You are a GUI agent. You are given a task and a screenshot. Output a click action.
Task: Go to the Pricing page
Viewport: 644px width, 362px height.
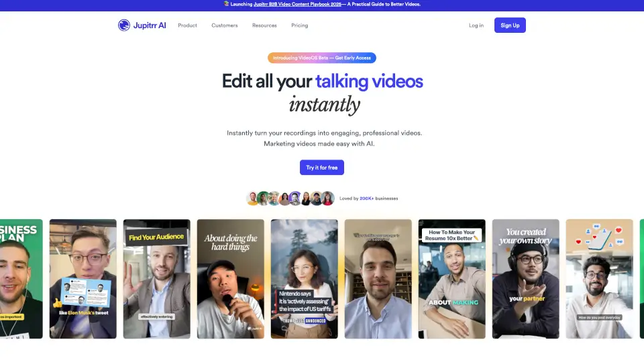click(x=300, y=25)
